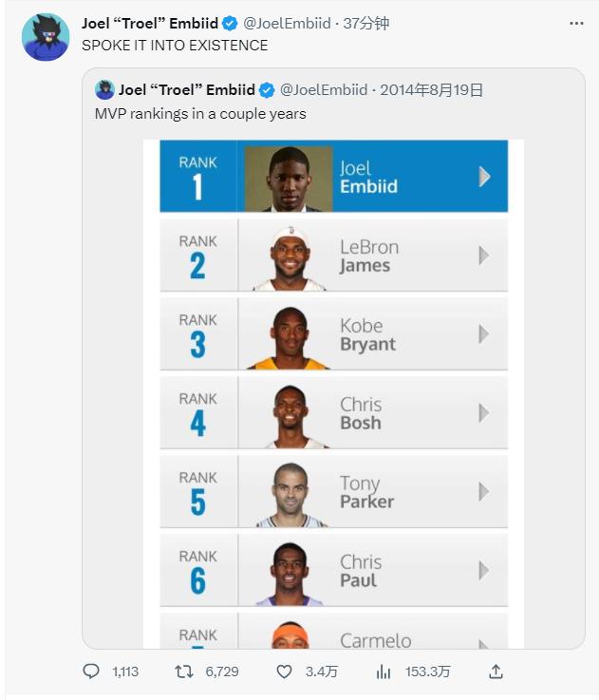Click verified badge in quoted tweet header
The image size is (599, 700).
click(x=268, y=90)
